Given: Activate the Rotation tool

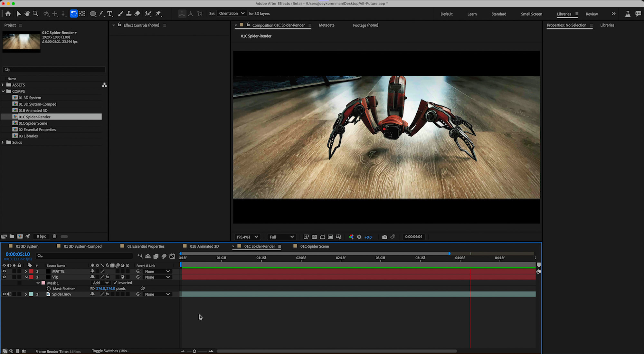Looking at the screenshot, I should (x=73, y=14).
